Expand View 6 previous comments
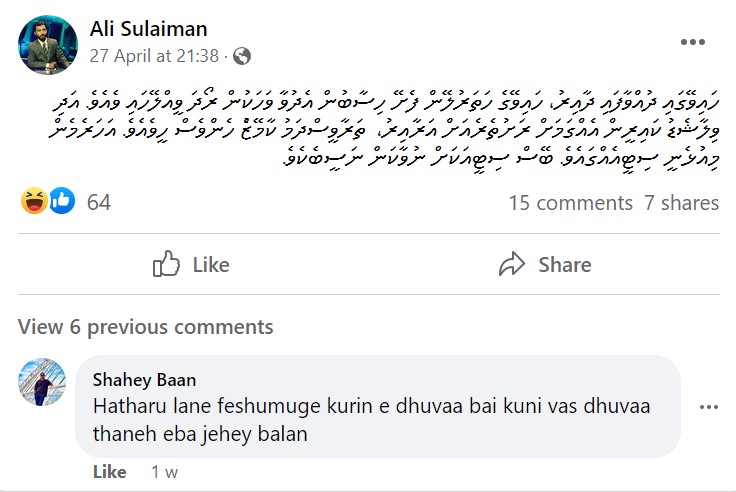Image resolution: width=736 pixels, height=492 pixels. pyautogui.click(x=145, y=327)
